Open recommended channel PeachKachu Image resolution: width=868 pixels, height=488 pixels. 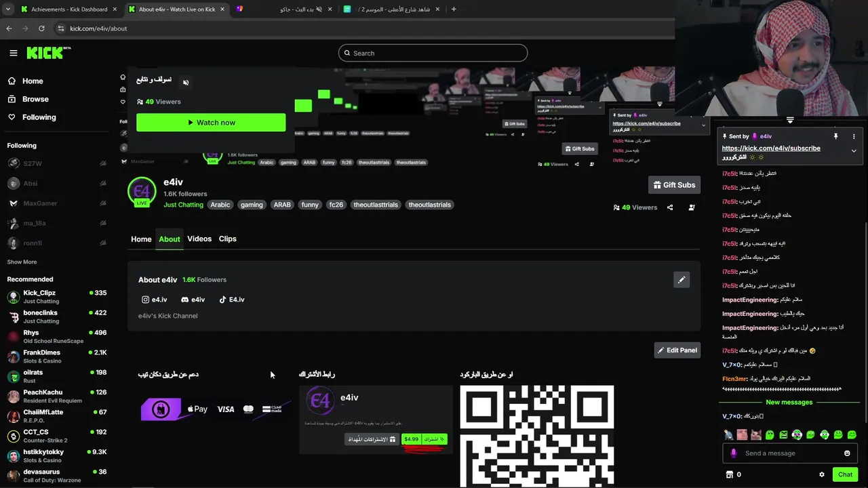coord(57,396)
